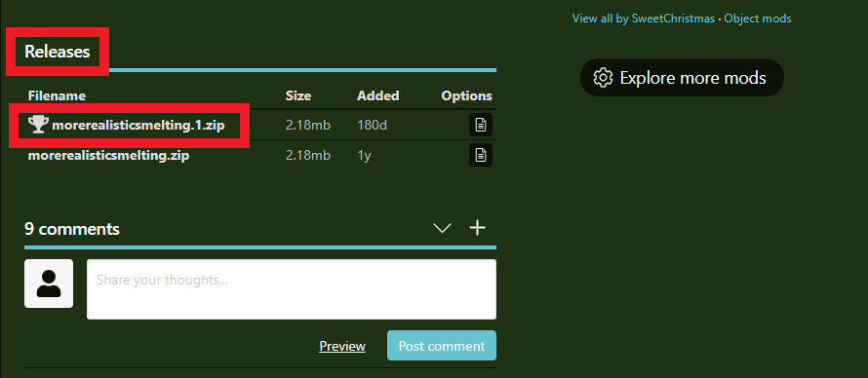Image resolution: width=868 pixels, height=378 pixels.
Task: Open View all by SweetChristmas link
Action: coord(644,19)
